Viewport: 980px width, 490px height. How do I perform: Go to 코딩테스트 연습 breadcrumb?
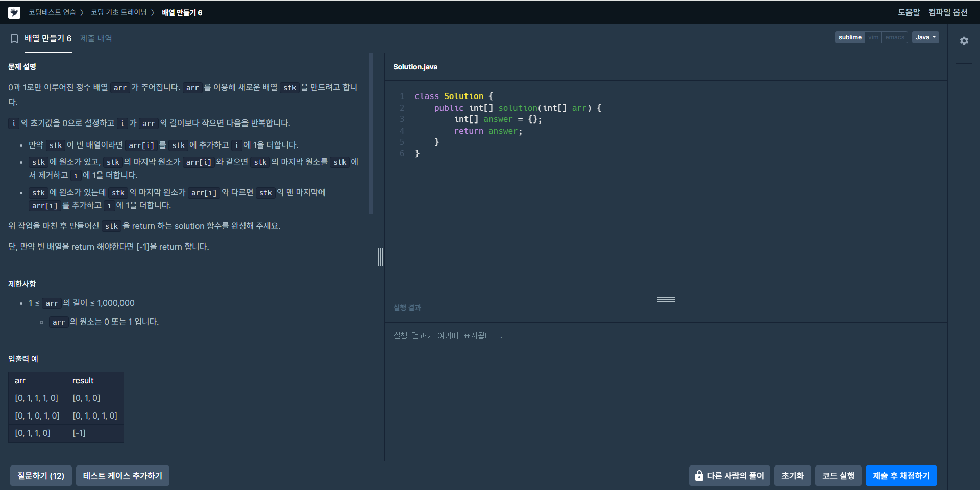(x=52, y=12)
